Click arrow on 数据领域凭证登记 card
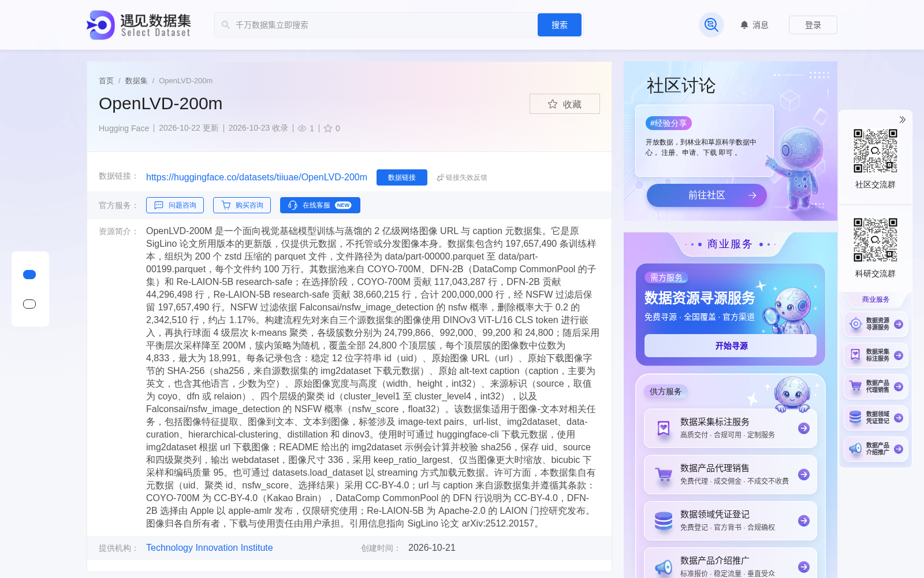The width and height of the screenshot is (924, 578). tap(804, 521)
